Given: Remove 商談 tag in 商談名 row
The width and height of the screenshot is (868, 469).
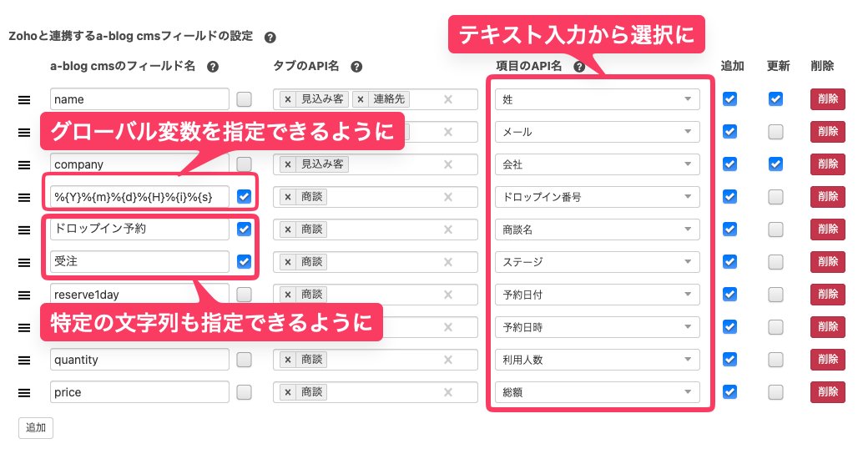Looking at the screenshot, I should [288, 229].
